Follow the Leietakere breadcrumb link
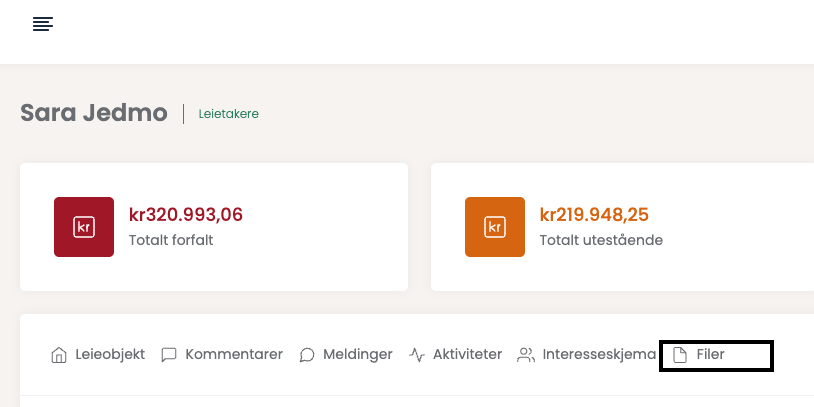 (229, 114)
